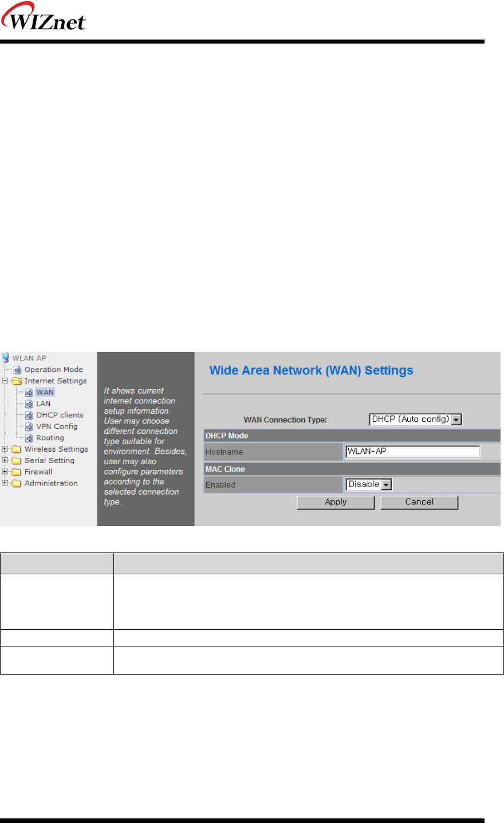Click the Hostname label
This screenshot has height=823, width=504.
coord(224,452)
